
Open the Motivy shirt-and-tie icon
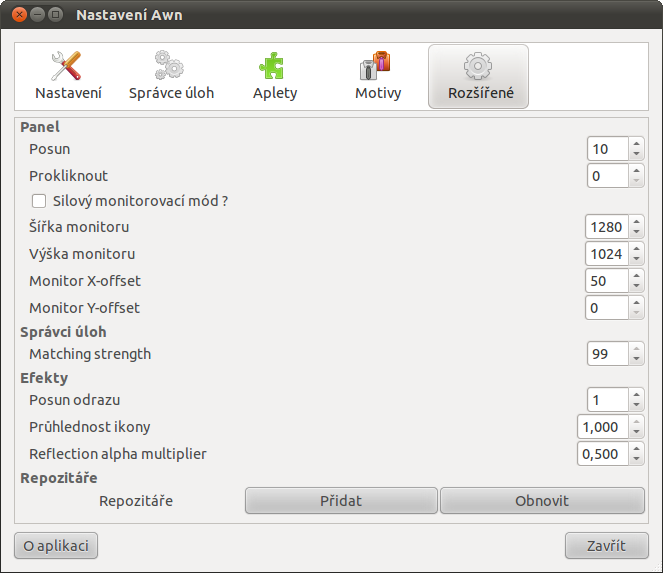tap(375, 66)
